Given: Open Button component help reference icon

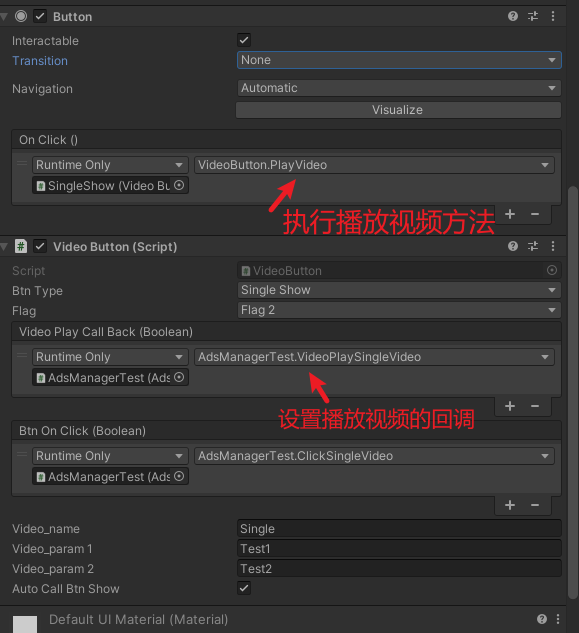Looking at the screenshot, I should click(x=513, y=16).
